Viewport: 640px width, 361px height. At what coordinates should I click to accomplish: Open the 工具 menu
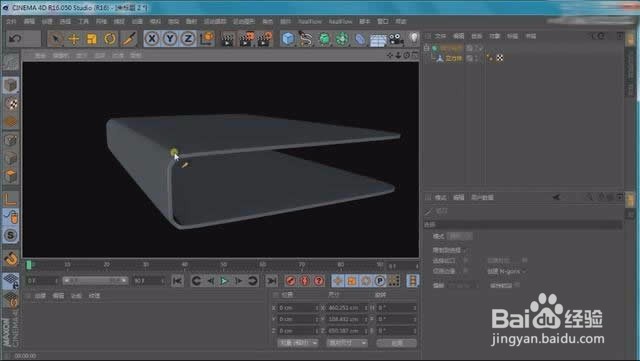(83, 21)
